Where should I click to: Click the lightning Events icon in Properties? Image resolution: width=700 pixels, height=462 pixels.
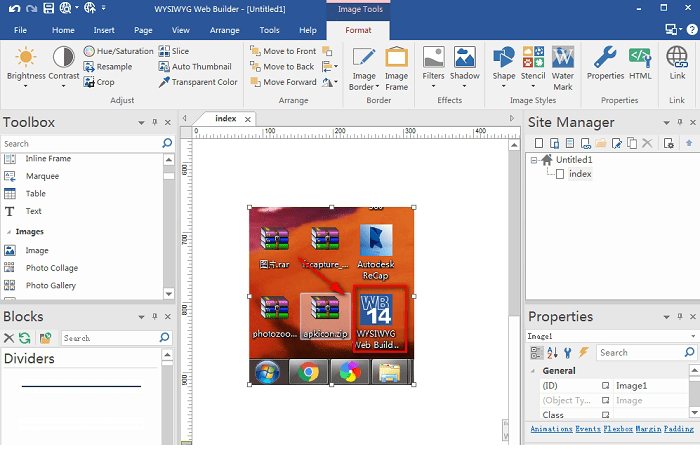[x=583, y=353]
